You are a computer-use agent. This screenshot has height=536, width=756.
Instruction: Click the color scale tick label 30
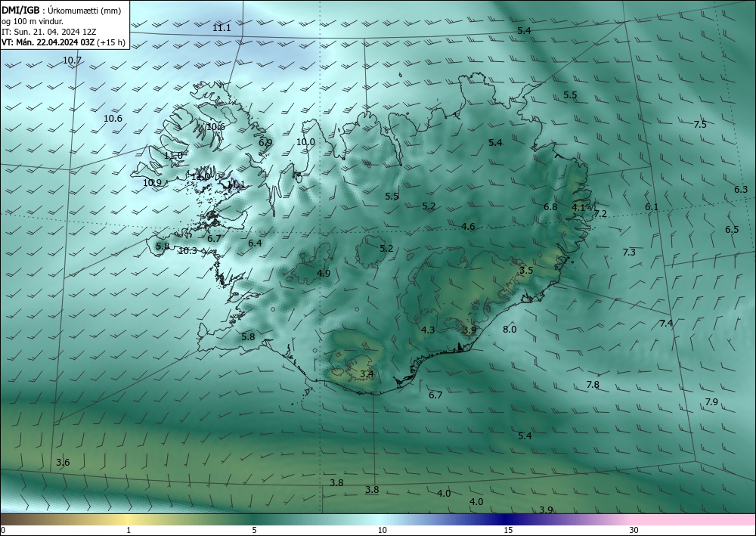tap(634, 531)
